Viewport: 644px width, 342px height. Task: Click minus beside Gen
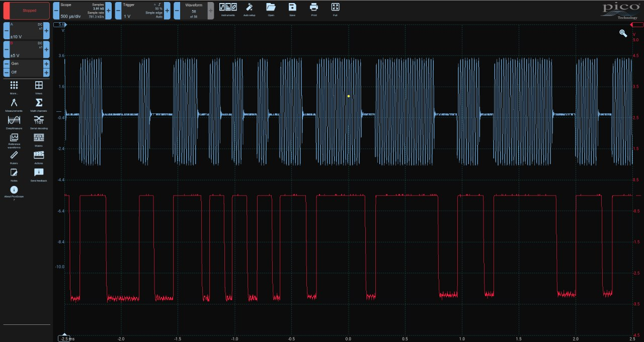[7, 64]
